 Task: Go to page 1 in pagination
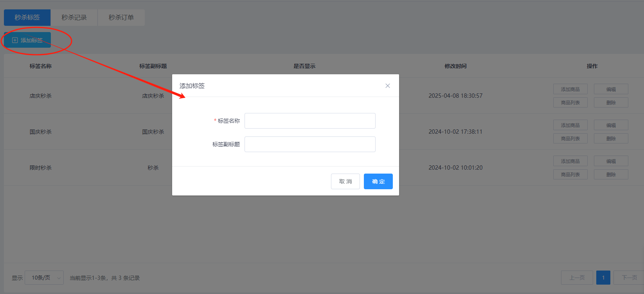click(603, 278)
